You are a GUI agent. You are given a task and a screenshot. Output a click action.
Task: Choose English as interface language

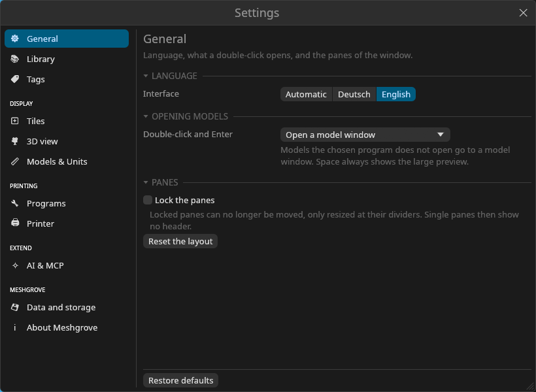396,94
